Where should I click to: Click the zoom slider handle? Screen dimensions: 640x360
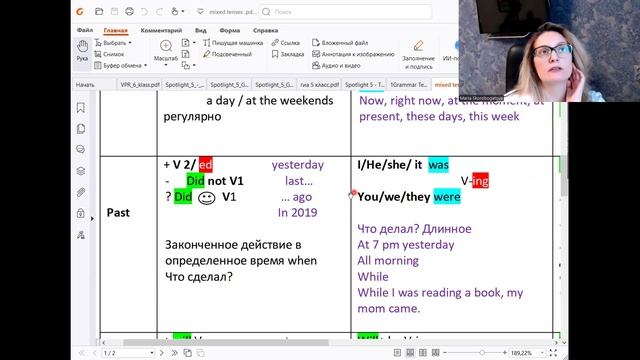(482, 353)
